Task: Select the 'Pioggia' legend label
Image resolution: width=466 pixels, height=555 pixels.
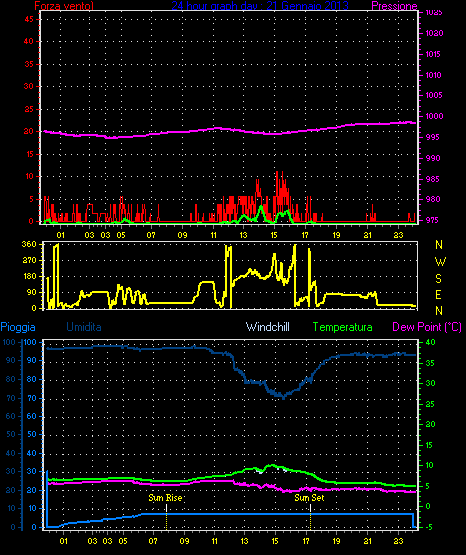Action: click(x=18, y=327)
